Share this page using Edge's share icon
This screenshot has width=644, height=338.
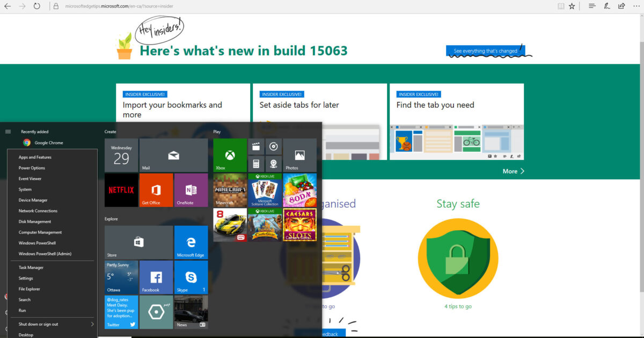click(x=621, y=6)
